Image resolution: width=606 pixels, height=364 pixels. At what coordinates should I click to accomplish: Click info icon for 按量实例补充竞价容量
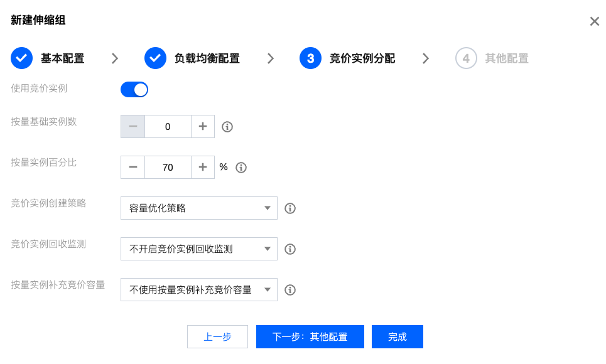290,290
